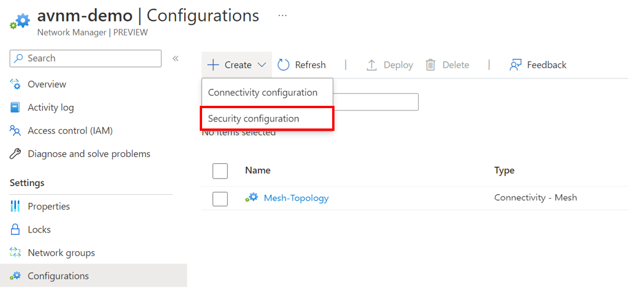The image size is (644, 300).
Task: Click the Diagnose wrench icon
Action: (15, 154)
